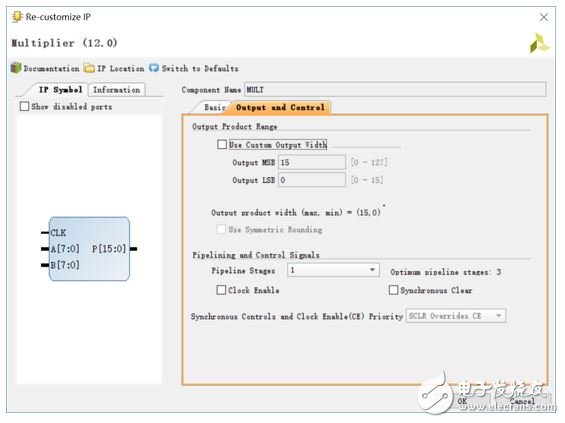Enable Show disabled ports checkbox
The image size is (565, 423).
click(24, 106)
